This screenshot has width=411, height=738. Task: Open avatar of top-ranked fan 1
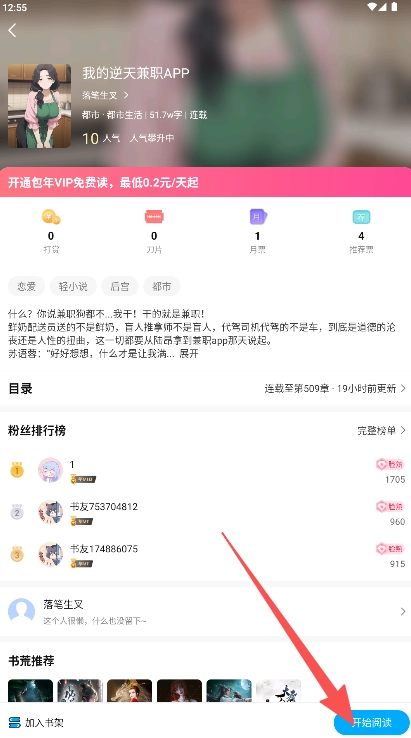[50, 470]
